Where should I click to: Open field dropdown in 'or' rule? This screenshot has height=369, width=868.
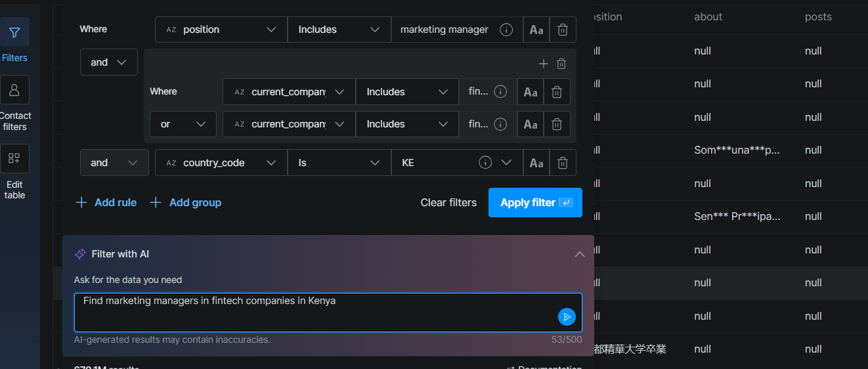(x=289, y=124)
